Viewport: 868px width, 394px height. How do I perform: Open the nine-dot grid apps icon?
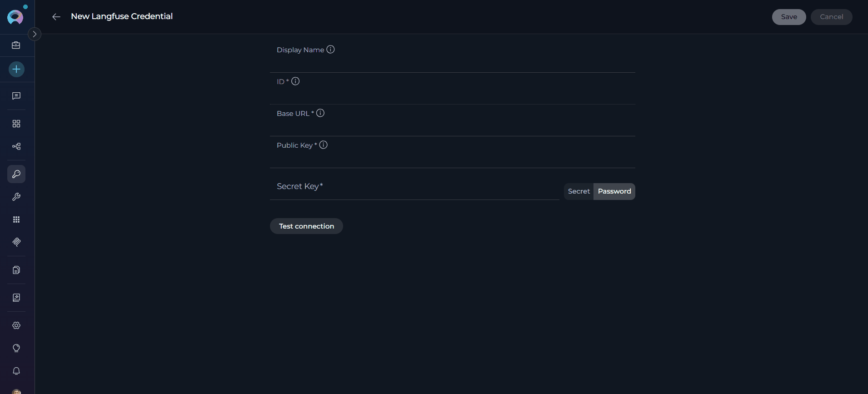pyautogui.click(x=16, y=219)
